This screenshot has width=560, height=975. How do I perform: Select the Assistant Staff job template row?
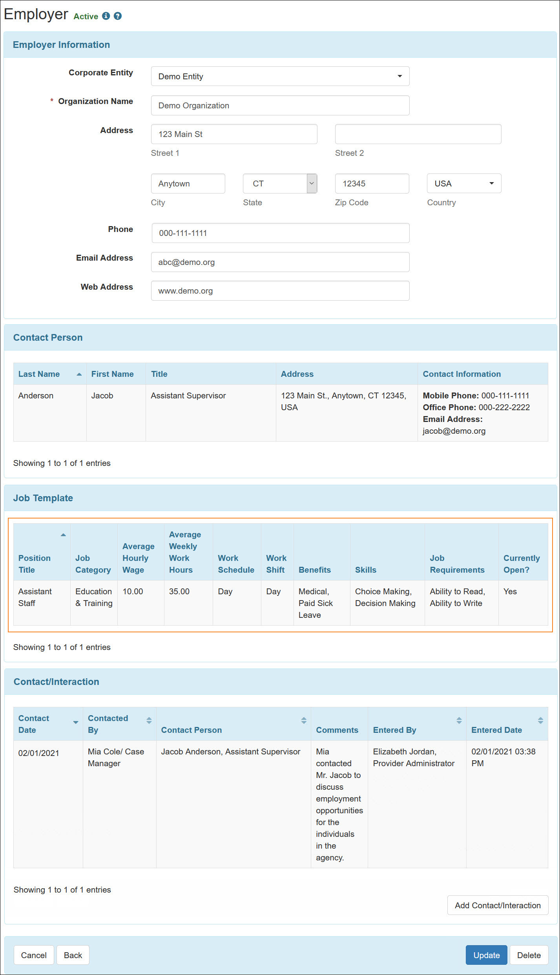35,597
